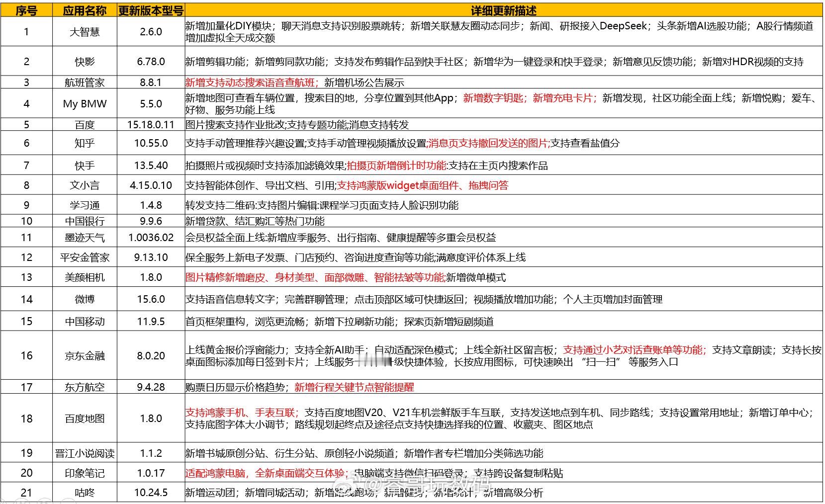Select the app name '学习通'
Viewport: 825px width, 504px height.
tap(85, 205)
